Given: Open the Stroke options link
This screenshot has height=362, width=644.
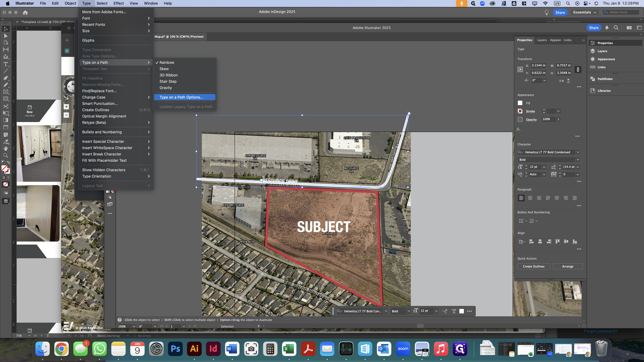Looking at the screenshot, I should [530, 111].
